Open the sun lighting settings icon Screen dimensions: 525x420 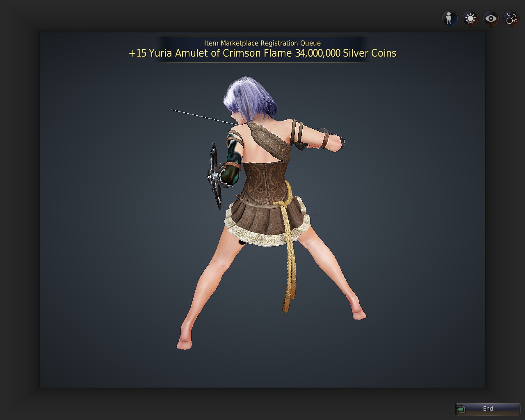coord(470,18)
